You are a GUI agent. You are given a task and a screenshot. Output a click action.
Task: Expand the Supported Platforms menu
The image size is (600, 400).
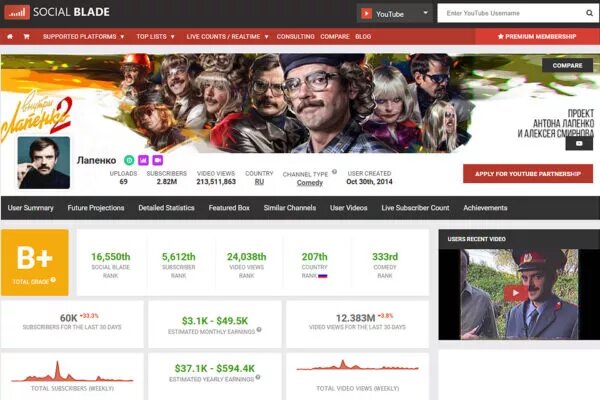(x=83, y=36)
